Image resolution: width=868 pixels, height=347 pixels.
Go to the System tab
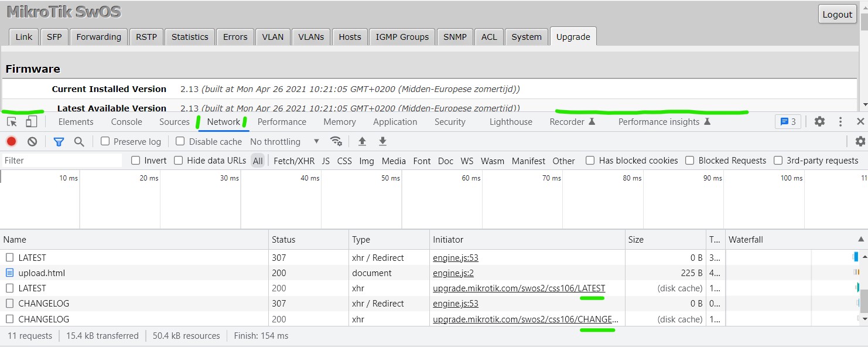click(527, 37)
